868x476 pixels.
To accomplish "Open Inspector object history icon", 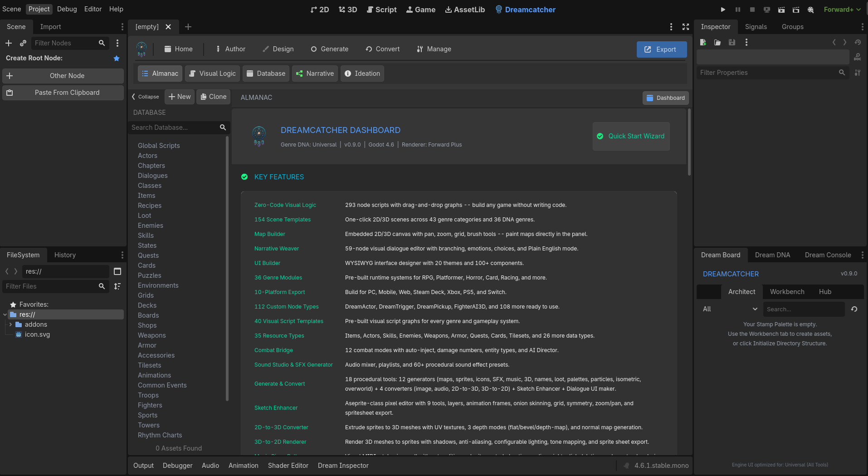I will point(858,42).
